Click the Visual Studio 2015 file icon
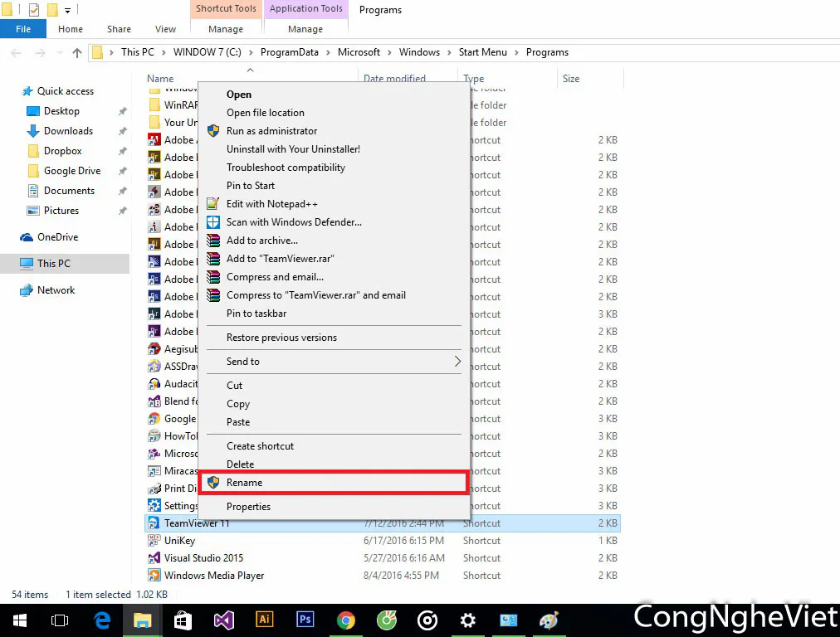This screenshot has width=840, height=637. pos(154,557)
